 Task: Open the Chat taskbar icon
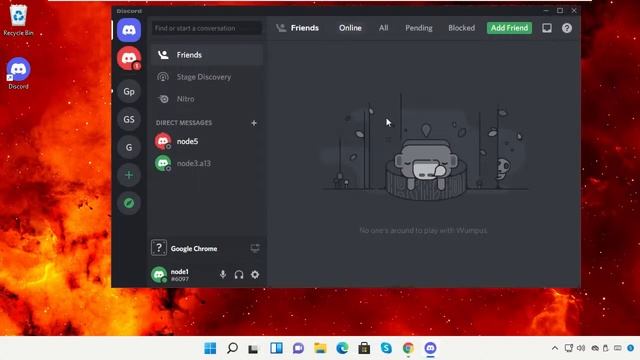click(x=298, y=348)
